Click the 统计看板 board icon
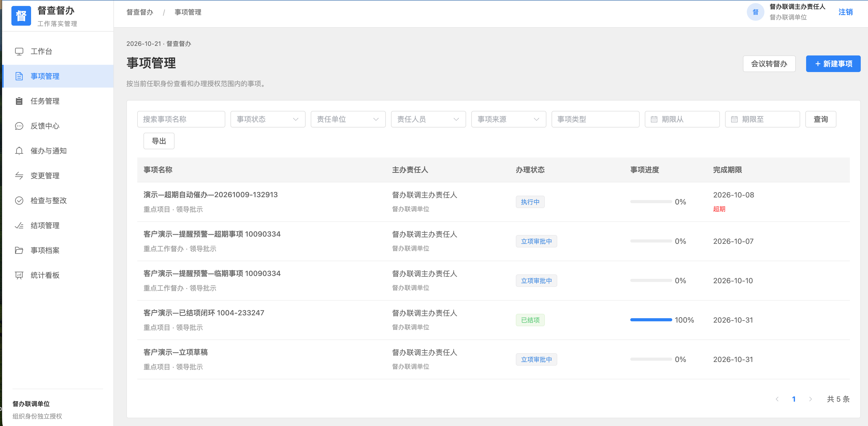The height and width of the screenshot is (426, 868). click(19, 275)
